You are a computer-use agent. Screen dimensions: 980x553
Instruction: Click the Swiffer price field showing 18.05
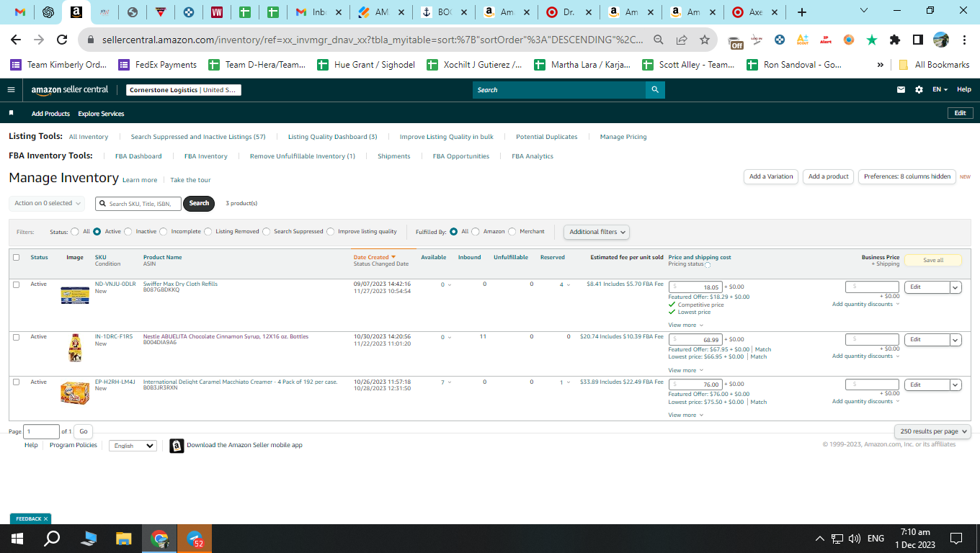click(695, 287)
